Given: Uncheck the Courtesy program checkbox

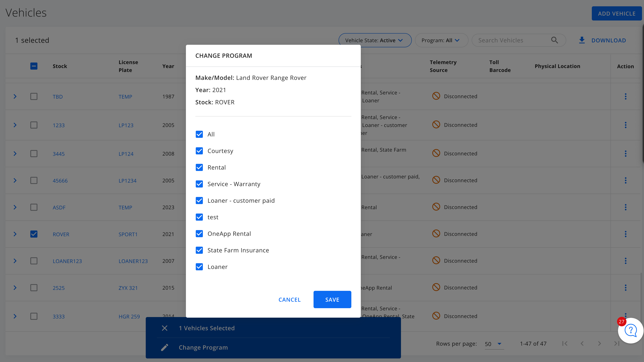Looking at the screenshot, I should 199,151.
